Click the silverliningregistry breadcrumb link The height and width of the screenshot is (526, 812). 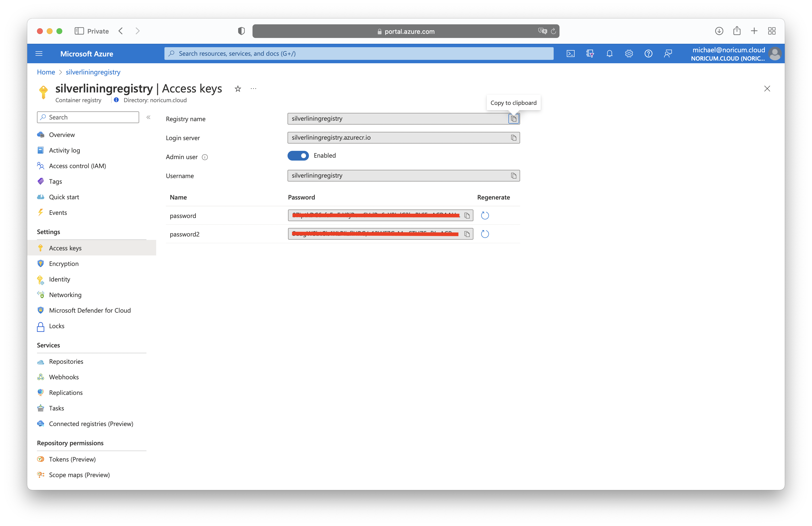tap(93, 72)
